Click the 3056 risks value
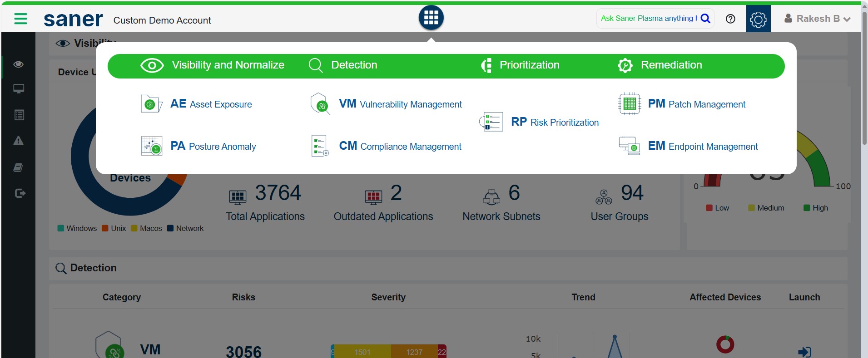The width and height of the screenshot is (868, 358). point(244,352)
